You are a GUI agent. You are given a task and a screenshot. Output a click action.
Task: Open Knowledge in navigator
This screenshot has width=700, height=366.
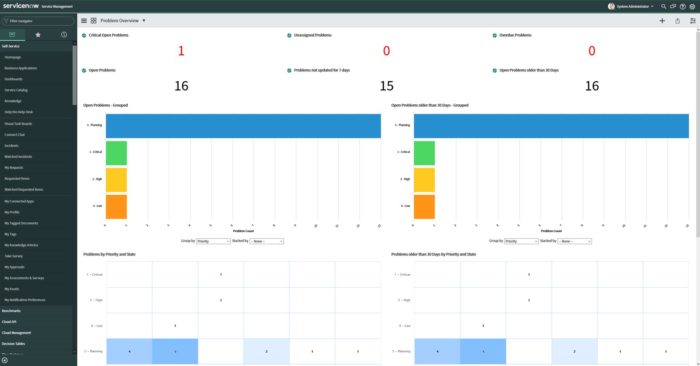(13, 101)
